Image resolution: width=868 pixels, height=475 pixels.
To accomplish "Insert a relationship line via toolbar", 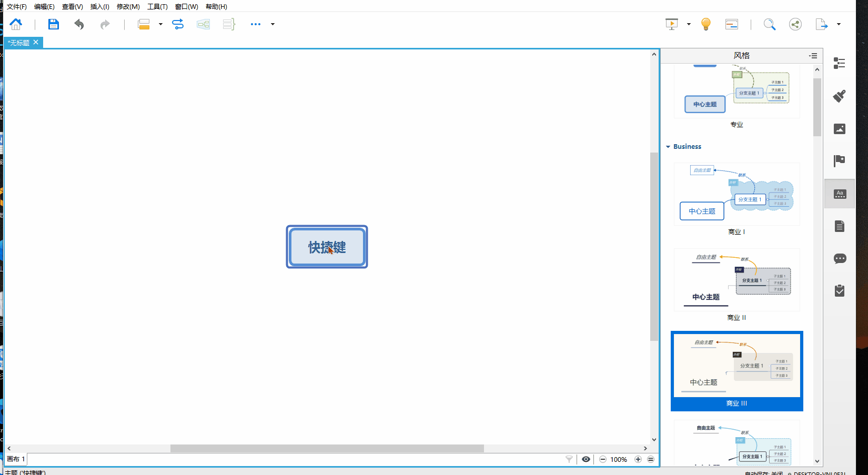I will click(178, 24).
